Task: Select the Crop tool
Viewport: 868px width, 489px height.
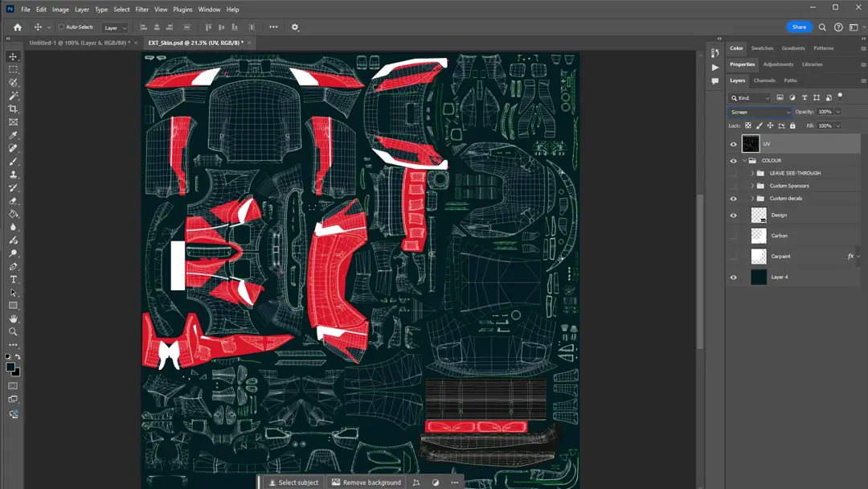Action: coord(12,109)
